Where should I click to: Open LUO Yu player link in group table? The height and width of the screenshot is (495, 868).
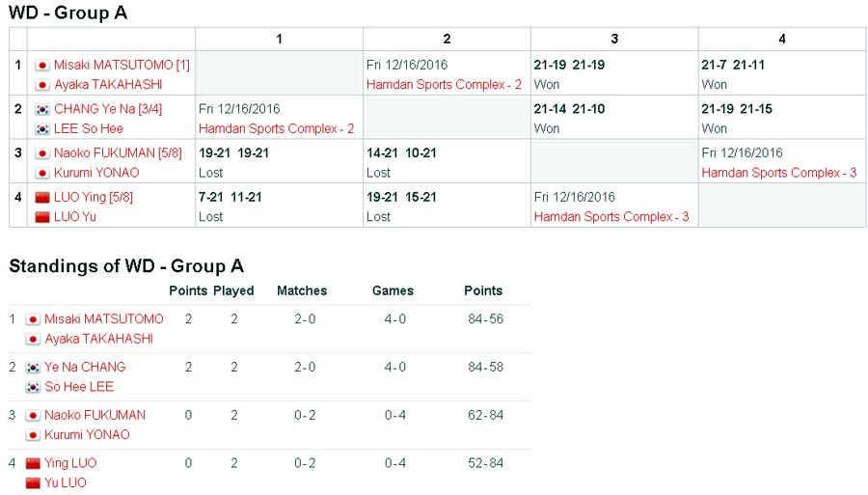(74, 217)
